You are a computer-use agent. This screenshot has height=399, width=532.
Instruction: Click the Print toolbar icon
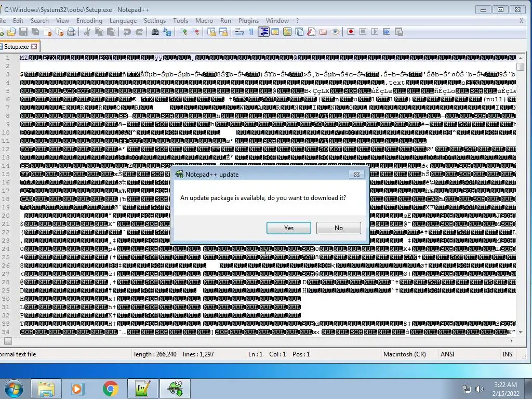coord(71,32)
